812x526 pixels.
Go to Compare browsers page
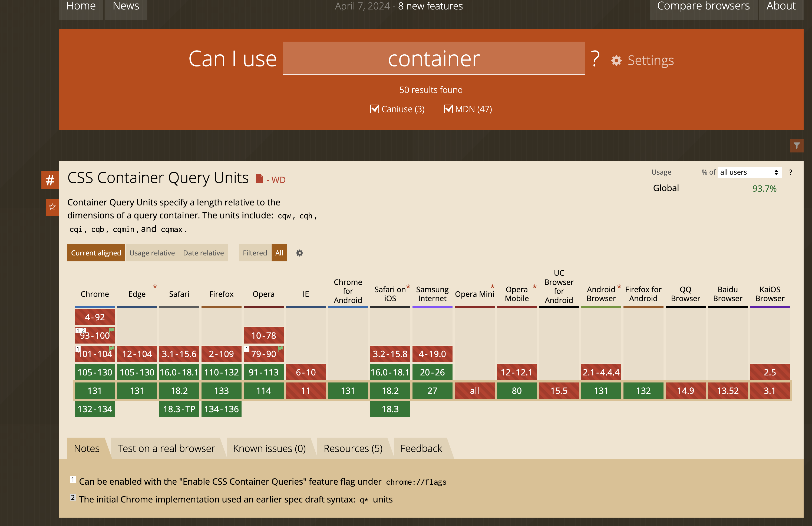point(703,6)
